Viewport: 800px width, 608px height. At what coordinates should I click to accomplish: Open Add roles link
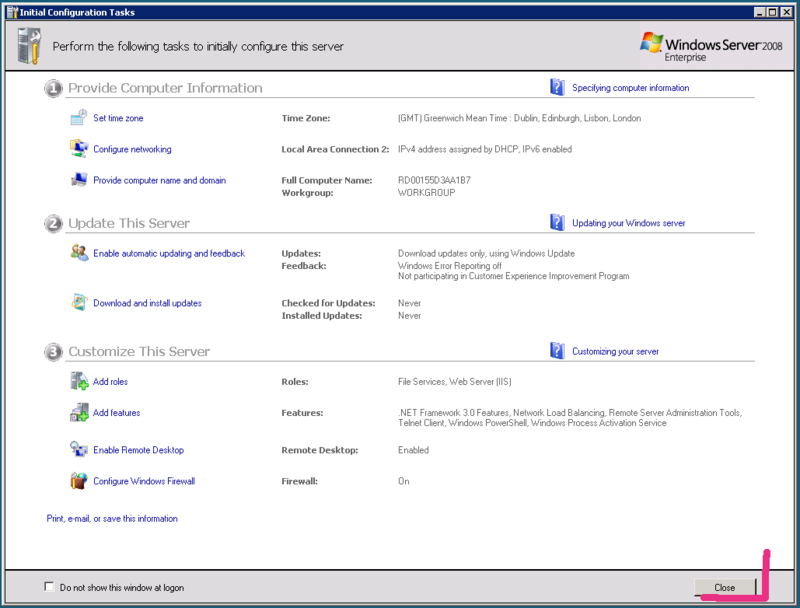pyautogui.click(x=110, y=382)
